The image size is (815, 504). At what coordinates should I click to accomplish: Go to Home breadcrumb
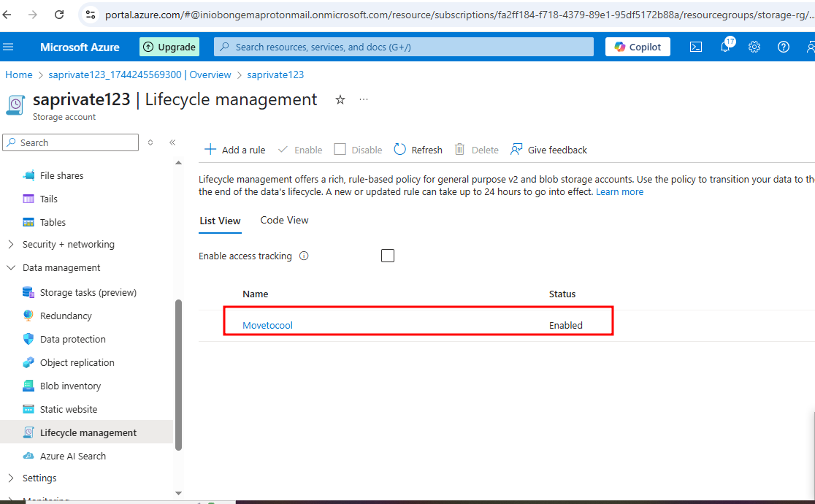coord(19,75)
